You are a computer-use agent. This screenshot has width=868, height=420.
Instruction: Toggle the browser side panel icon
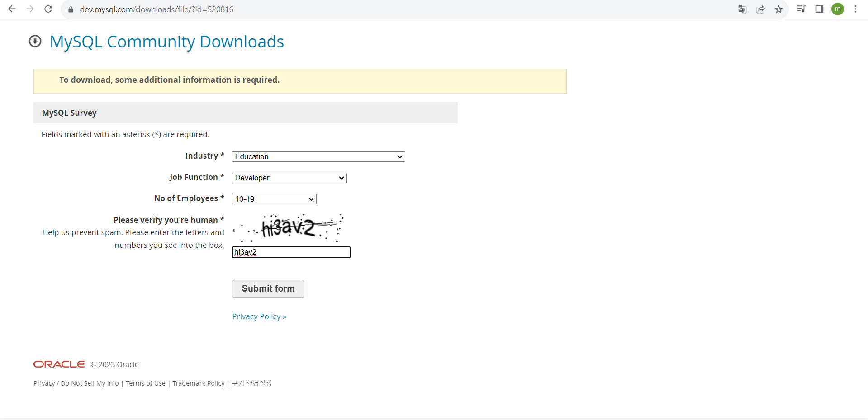(x=819, y=9)
